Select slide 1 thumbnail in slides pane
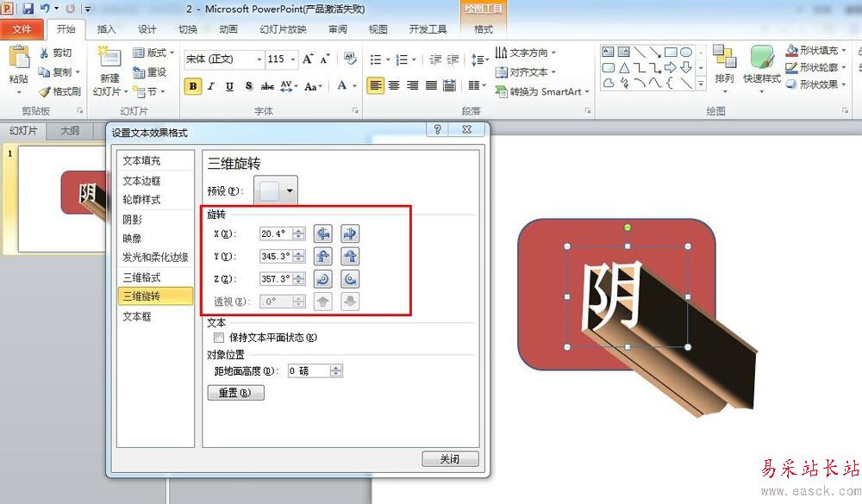This screenshot has height=504, width=862. [x=62, y=198]
